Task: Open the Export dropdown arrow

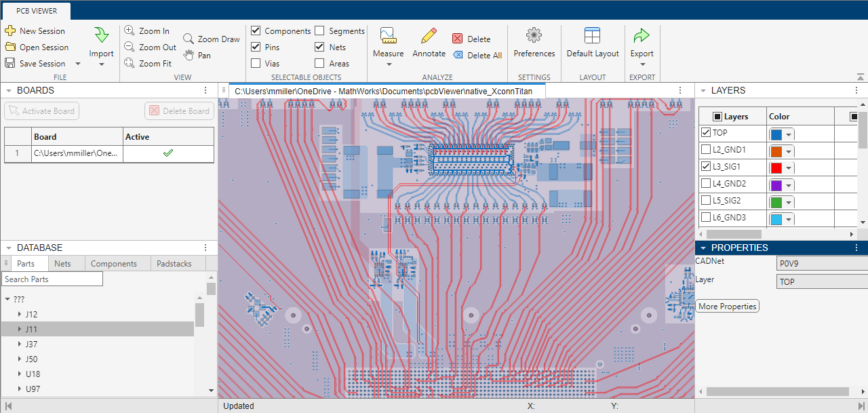Action: 642,65
